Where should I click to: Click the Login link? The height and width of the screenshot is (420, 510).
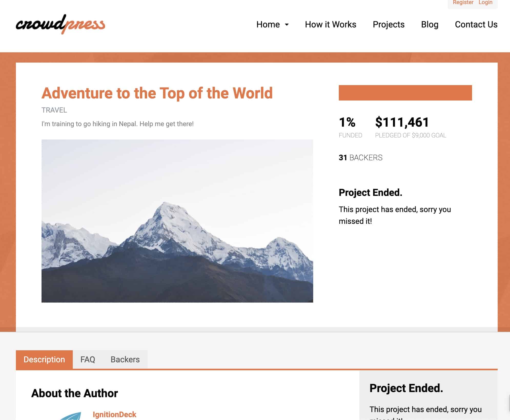coord(485,3)
